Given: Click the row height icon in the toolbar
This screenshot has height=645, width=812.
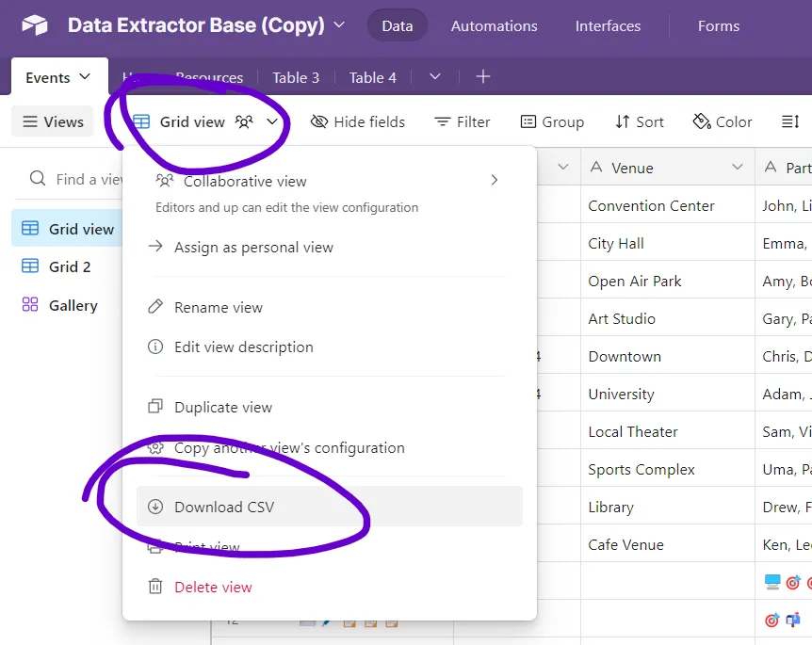Looking at the screenshot, I should (791, 121).
